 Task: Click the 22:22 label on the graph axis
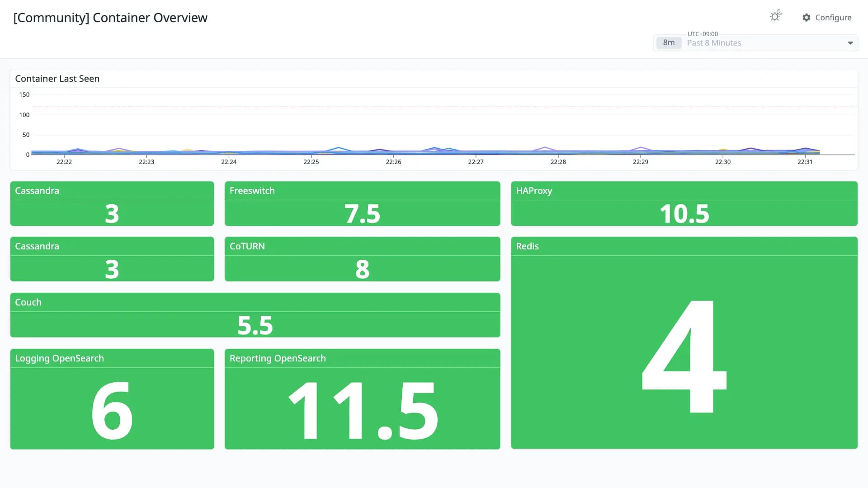click(x=64, y=162)
